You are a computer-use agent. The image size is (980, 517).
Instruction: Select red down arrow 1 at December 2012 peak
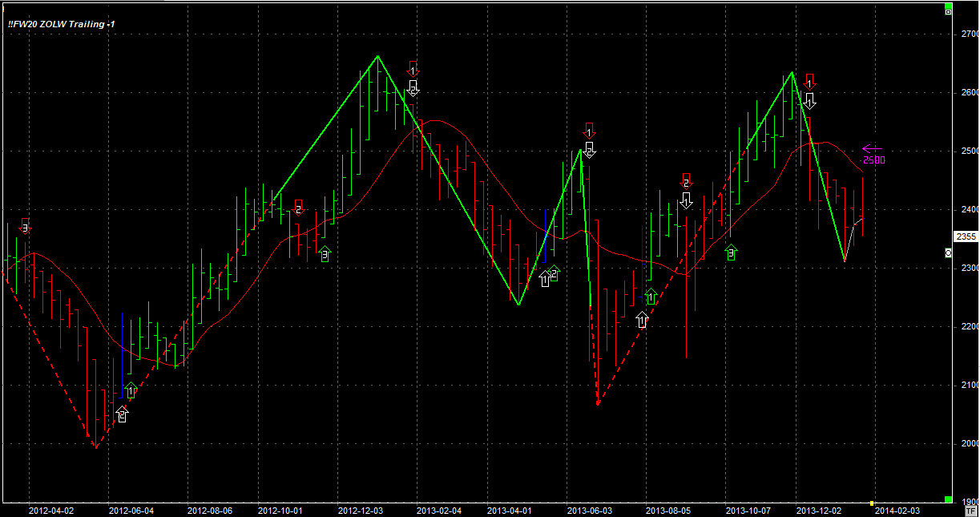[x=413, y=68]
